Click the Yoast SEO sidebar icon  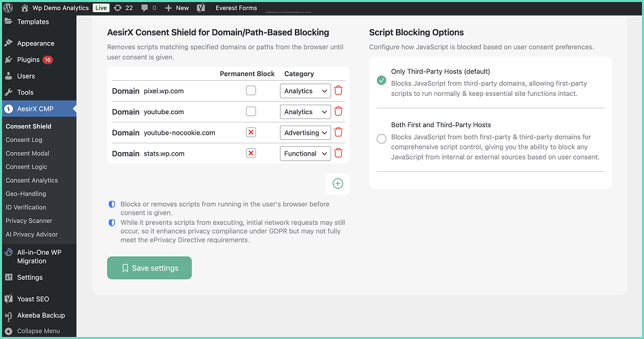[8, 299]
